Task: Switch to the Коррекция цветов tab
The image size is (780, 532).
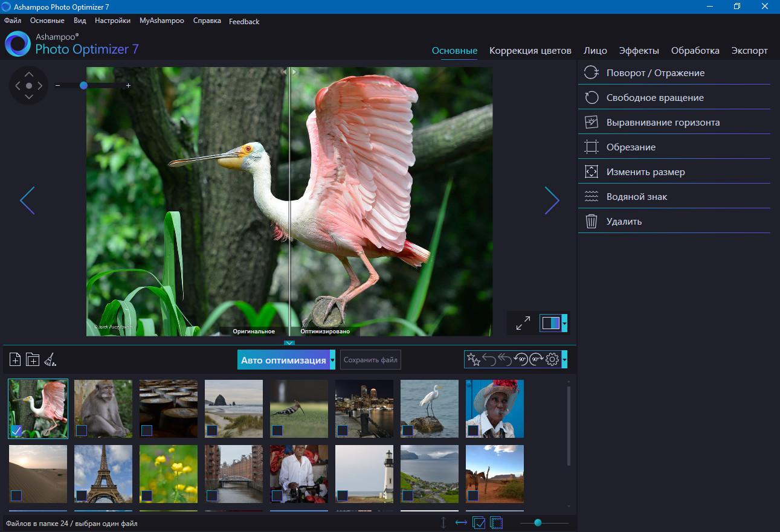Action: click(x=530, y=51)
